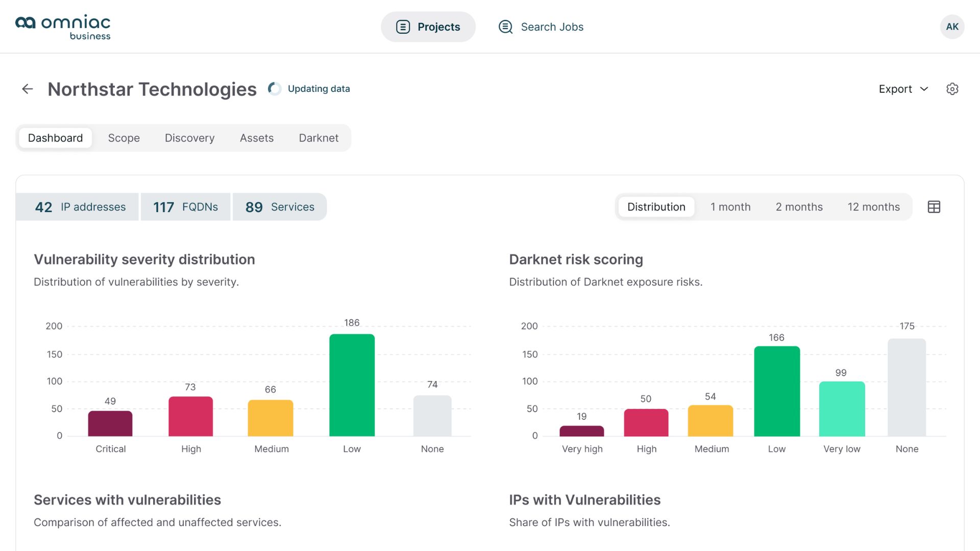Select the Dashboard tab
980x551 pixels.
(55, 138)
